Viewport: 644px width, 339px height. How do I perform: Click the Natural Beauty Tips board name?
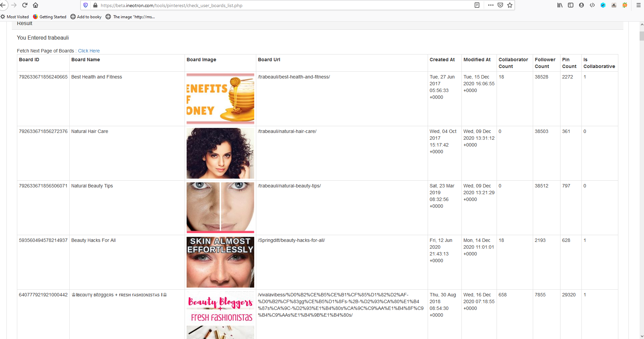tap(92, 186)
